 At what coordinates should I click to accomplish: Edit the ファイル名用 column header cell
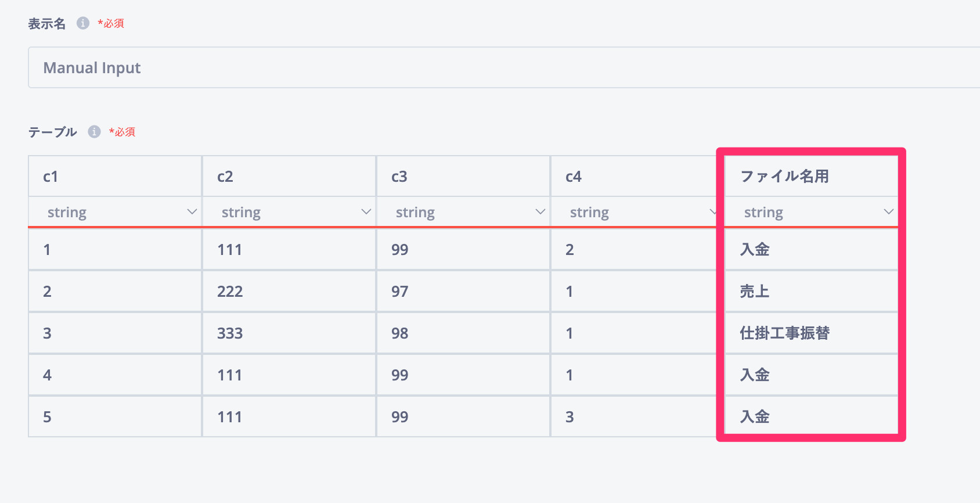click(810, 177)
